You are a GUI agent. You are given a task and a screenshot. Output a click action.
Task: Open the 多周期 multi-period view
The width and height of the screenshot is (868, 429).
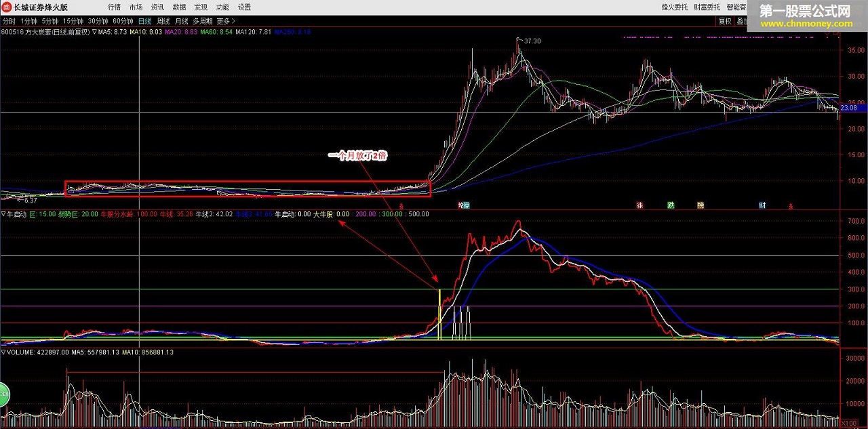pos(202,21)
